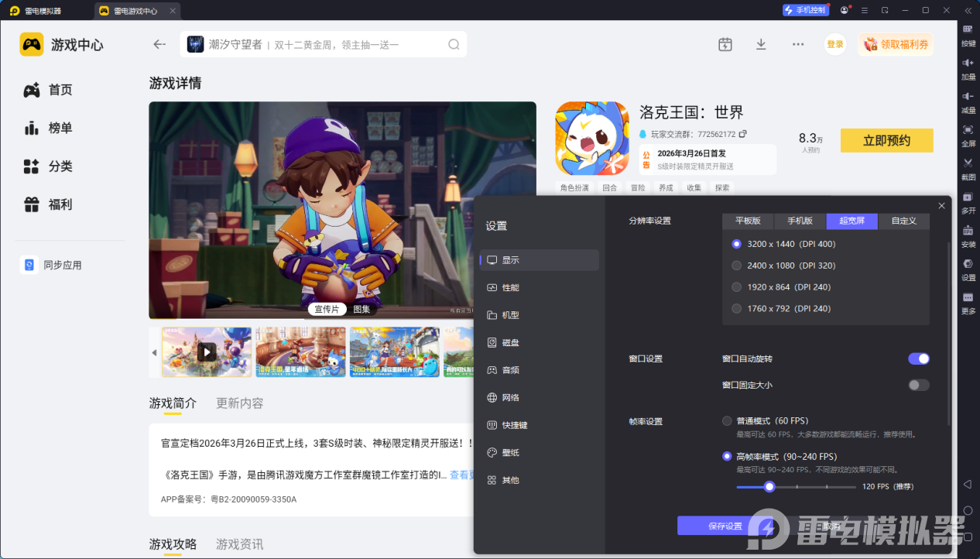Open 首页 in the Game Center sidebar
Viewport: 980px width, 559px height.
[x=48, y=90]
